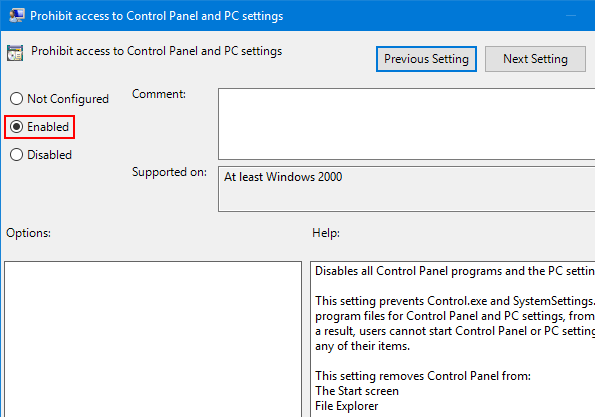Open the Next Setting

pyautogui.click(x=535, y=59)
